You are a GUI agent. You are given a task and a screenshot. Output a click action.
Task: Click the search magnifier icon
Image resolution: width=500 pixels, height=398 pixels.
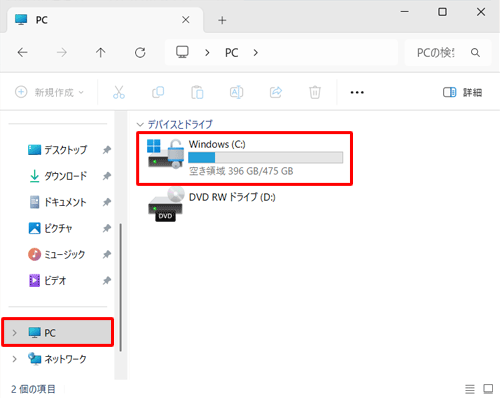pos(475,52)
